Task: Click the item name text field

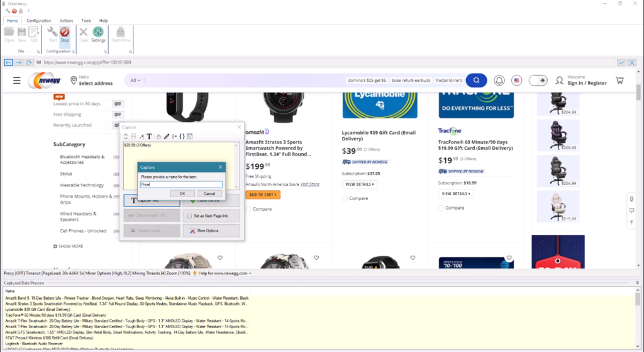Action: coord(180,185)
